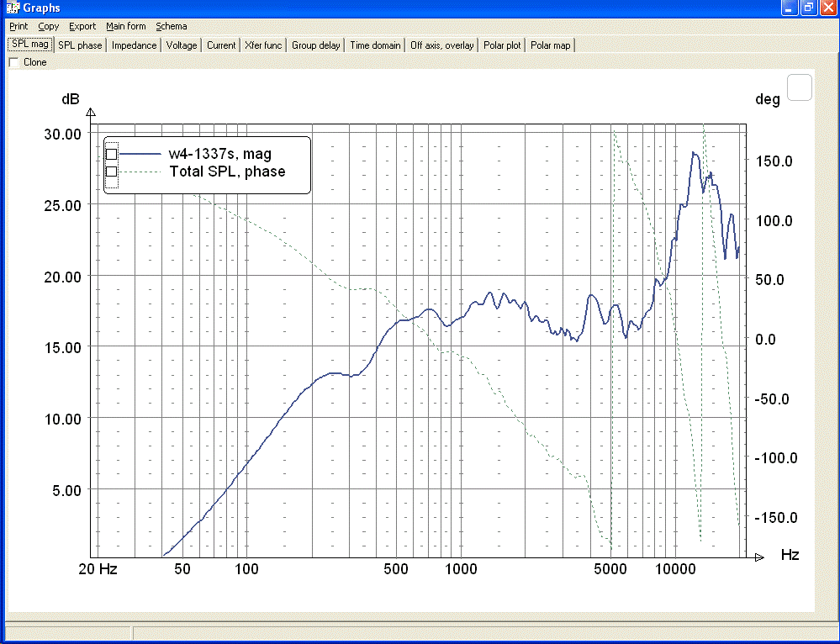Open the Print menu
This screenshot has height=644, width=840.
coord(18,26)
